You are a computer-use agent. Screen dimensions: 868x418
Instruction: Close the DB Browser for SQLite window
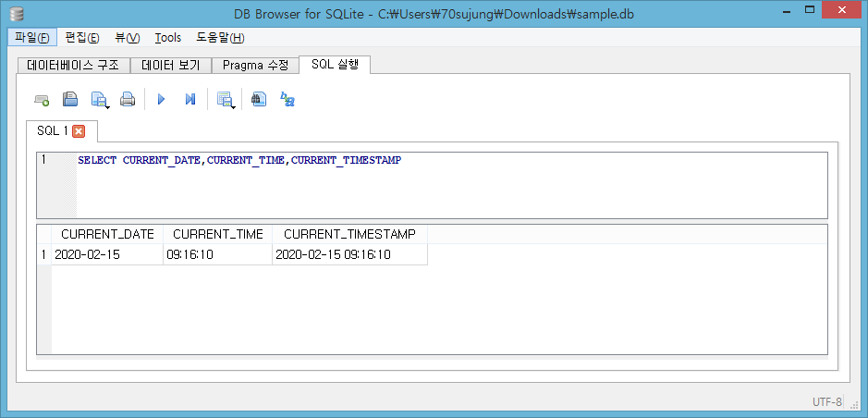841,10
